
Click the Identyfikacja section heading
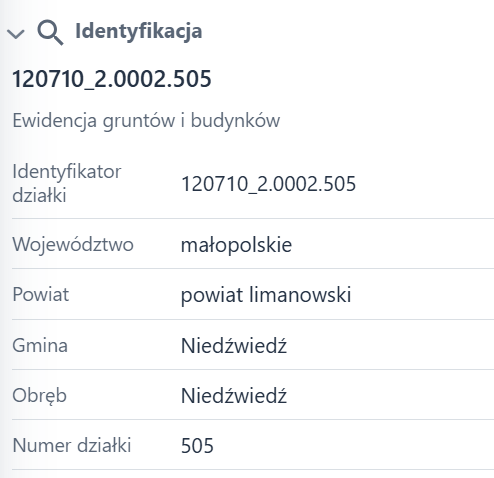(139, 31)
